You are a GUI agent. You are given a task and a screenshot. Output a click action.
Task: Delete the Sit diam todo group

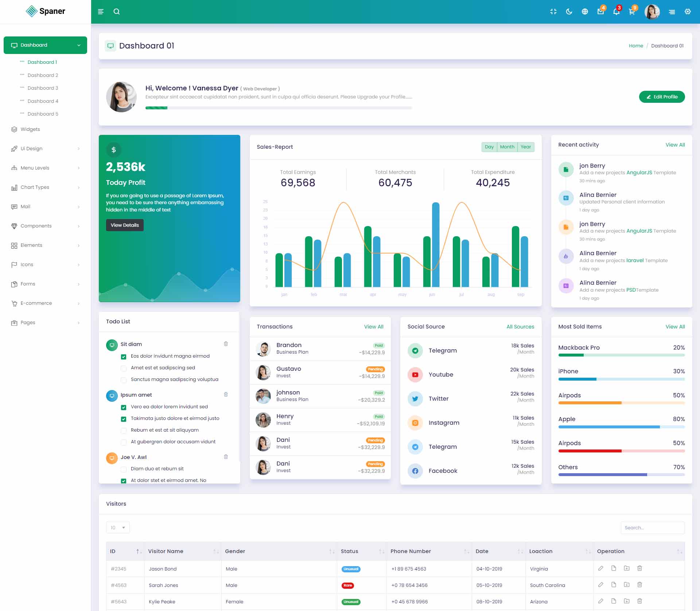point(226,344)
